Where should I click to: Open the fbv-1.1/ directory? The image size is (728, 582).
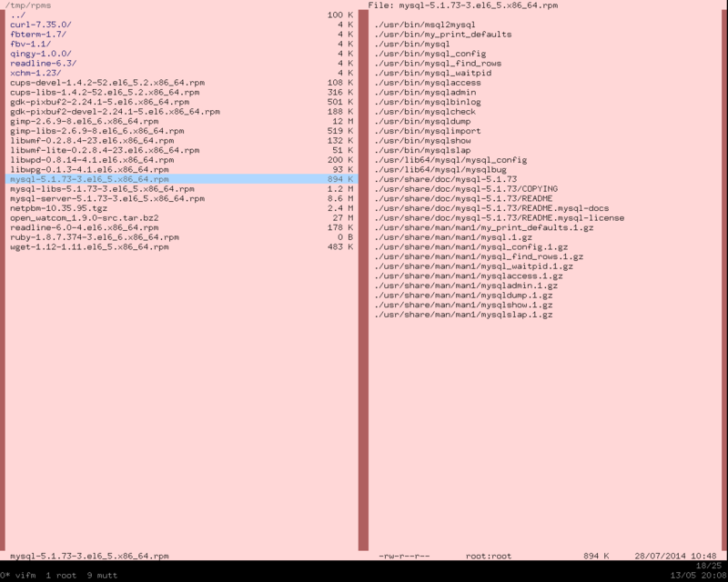pos(181,44)
